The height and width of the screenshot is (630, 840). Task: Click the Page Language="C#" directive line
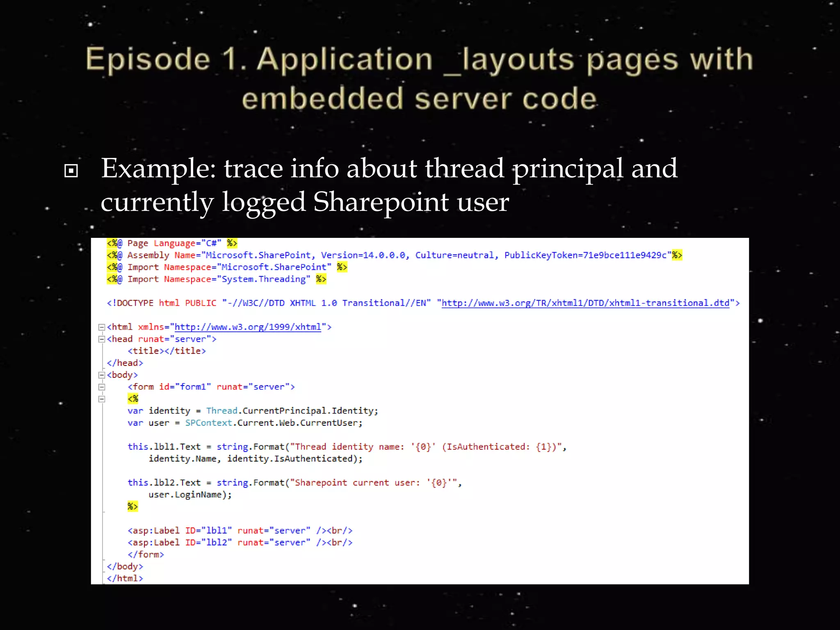pyautogui.click(x=172, y=243)
